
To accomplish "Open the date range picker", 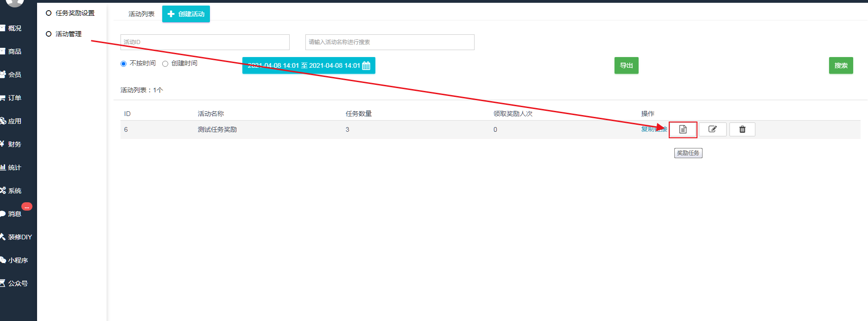I will click(x=304, y=65).
